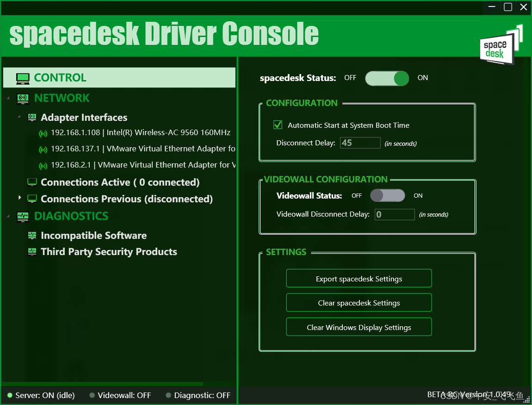
Task: Select the 192.168.137.1 VMware adapter row
Action: (143, 149)
